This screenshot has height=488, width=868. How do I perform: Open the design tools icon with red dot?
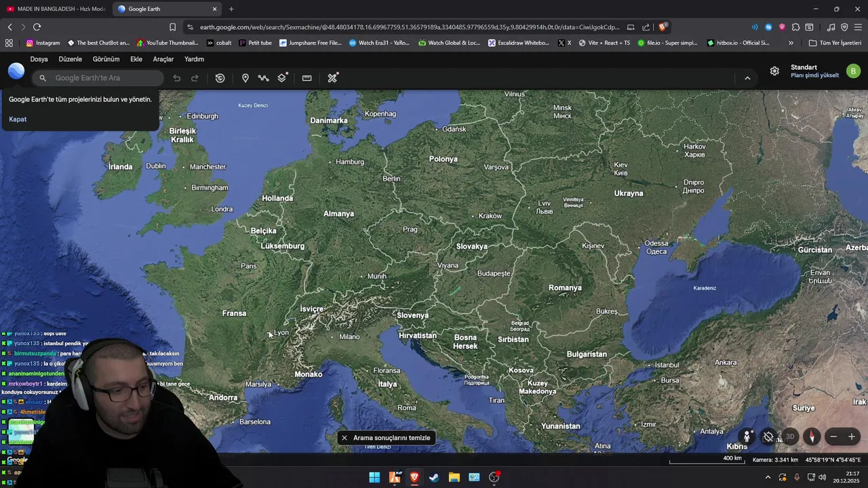[x=332, y=78]
